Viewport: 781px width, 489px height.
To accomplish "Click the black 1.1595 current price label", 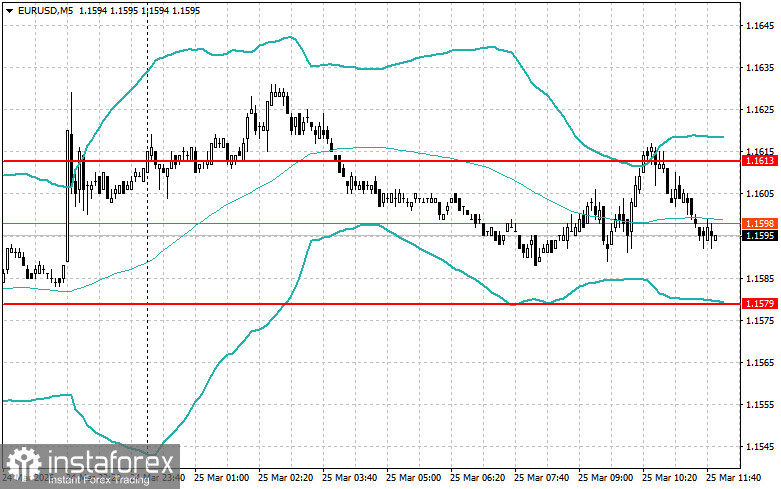I will click(760, 236).
